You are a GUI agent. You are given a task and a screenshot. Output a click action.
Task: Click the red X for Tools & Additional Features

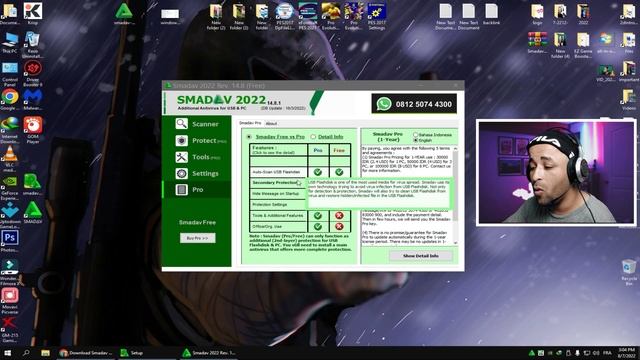point(339,216)
